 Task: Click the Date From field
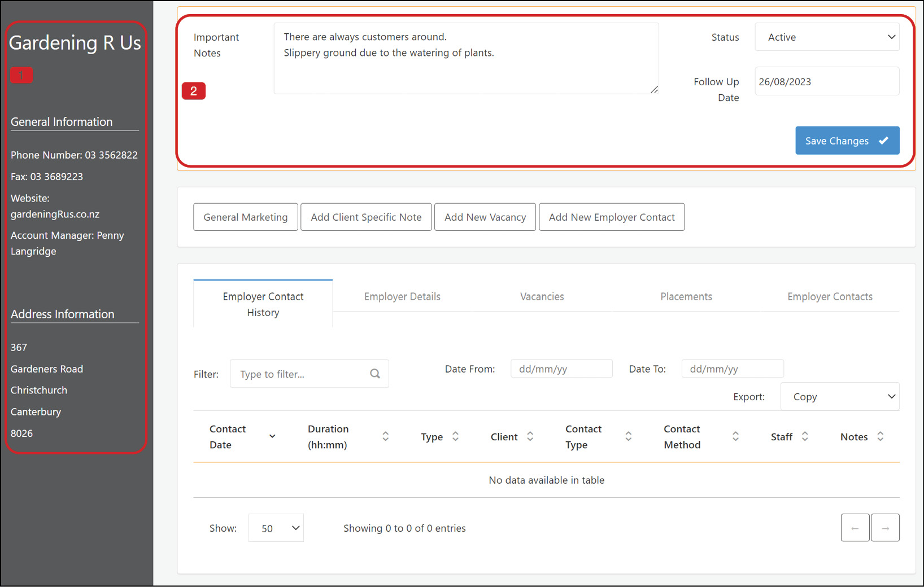coord(561,369)
